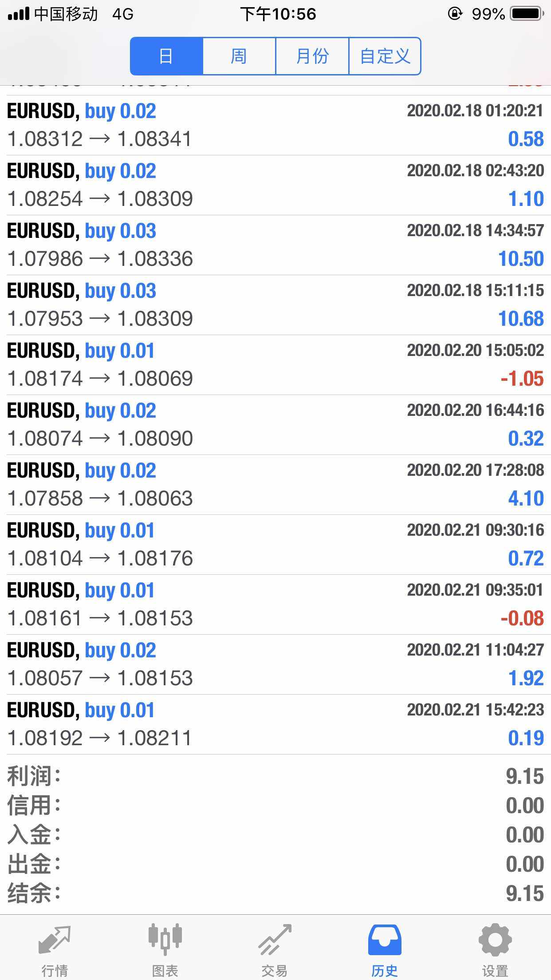Choose the 自定义 custom period
Image resolution: width=551 pixels, height=980 pixels.
click(x=385, y=56)
